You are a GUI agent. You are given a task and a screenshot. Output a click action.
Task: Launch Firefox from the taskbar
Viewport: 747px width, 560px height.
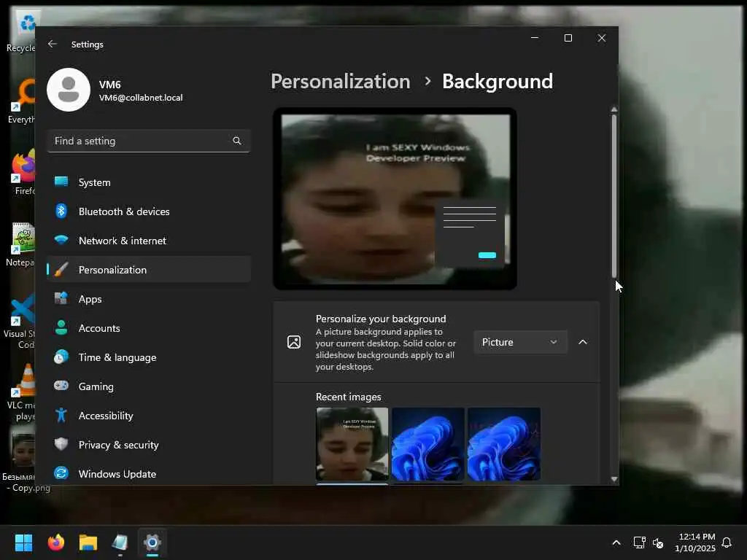(56, 542)
